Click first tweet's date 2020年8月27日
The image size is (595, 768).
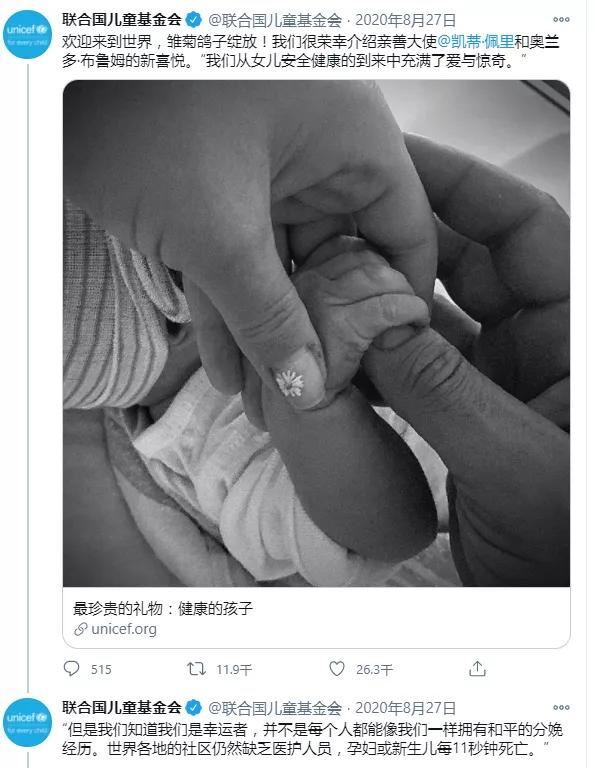pyautogui.click(x=405, y=20)
